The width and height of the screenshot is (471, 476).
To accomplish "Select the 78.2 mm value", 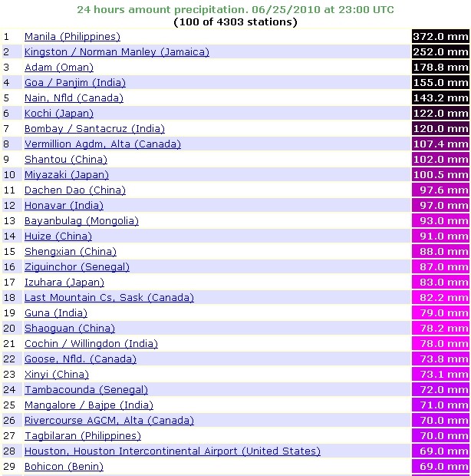I will [x=440, y=329].
